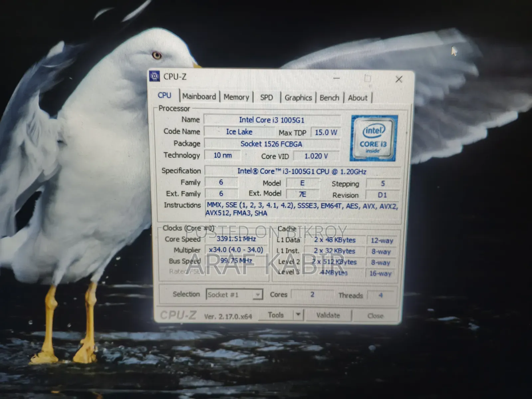
Task: Switch to the SPD tab
Action: [x=267, y=97]
